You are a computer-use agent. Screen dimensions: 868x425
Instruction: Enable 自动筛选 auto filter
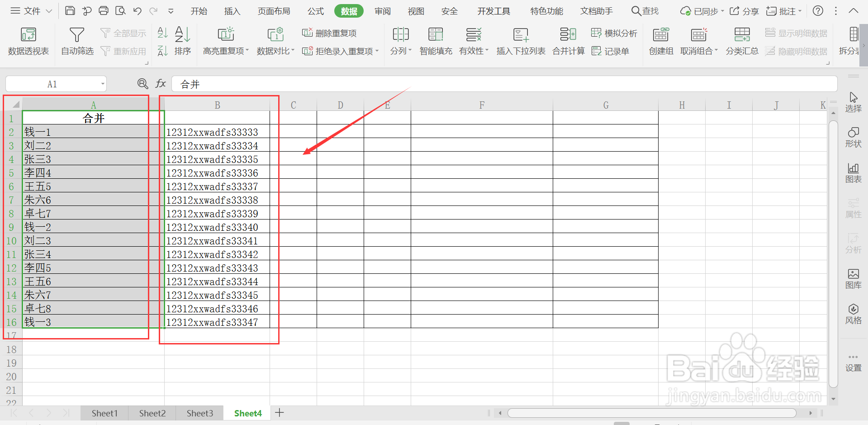(x=77, y=41)
